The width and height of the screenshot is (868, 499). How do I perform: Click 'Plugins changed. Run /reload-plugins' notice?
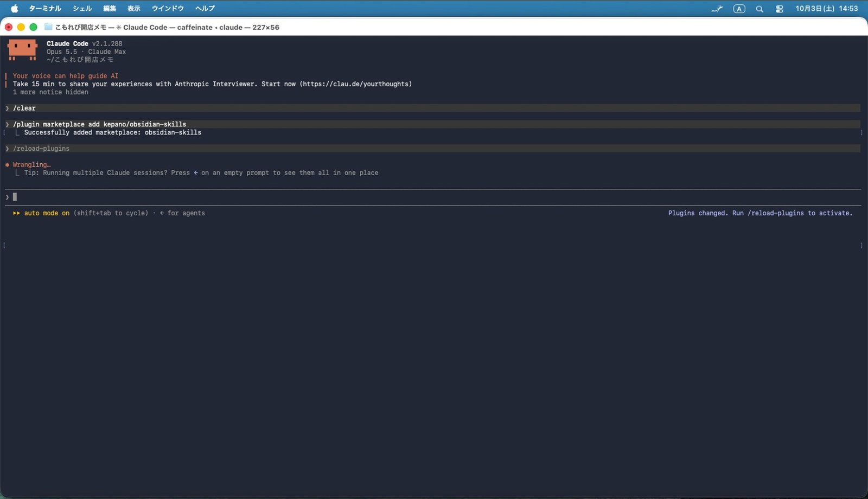760,213
